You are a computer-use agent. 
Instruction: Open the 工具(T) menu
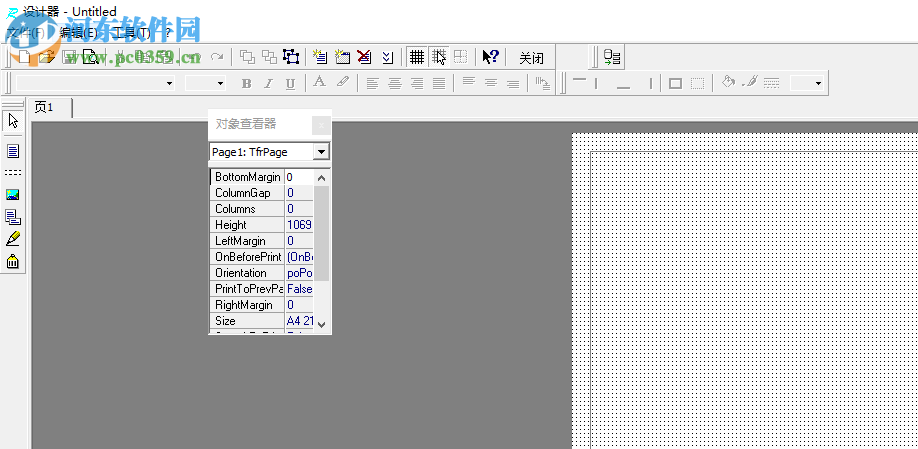[131, 32]
